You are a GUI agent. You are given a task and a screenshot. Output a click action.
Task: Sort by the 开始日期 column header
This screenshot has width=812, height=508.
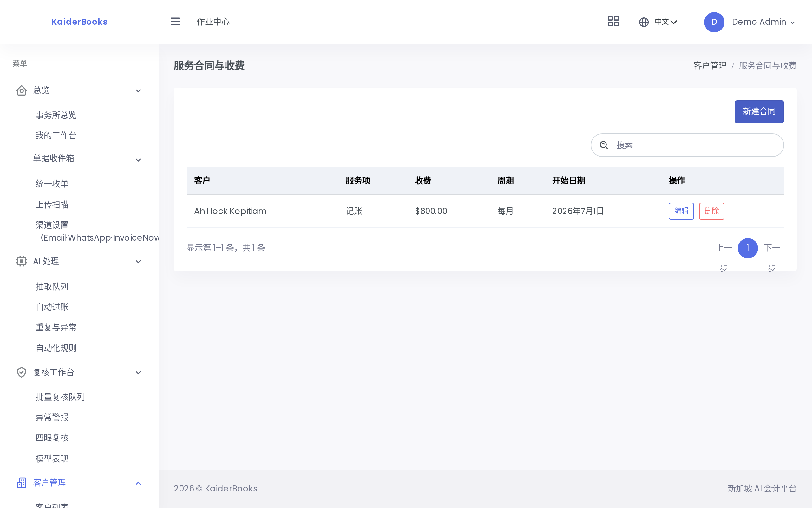(x=568, y=181)
